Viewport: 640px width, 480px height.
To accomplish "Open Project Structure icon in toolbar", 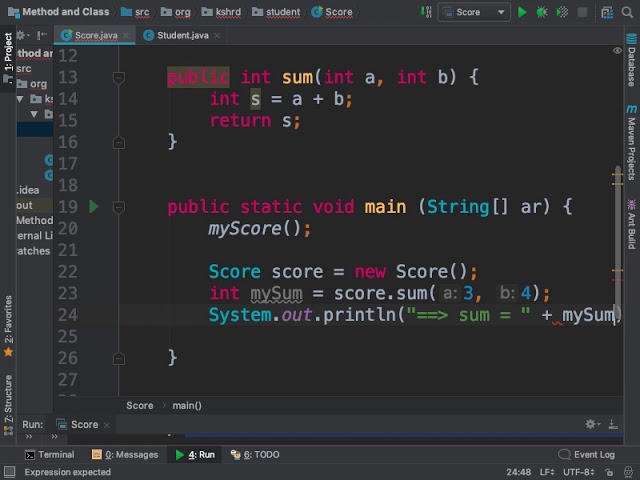I will coord(607,13).
